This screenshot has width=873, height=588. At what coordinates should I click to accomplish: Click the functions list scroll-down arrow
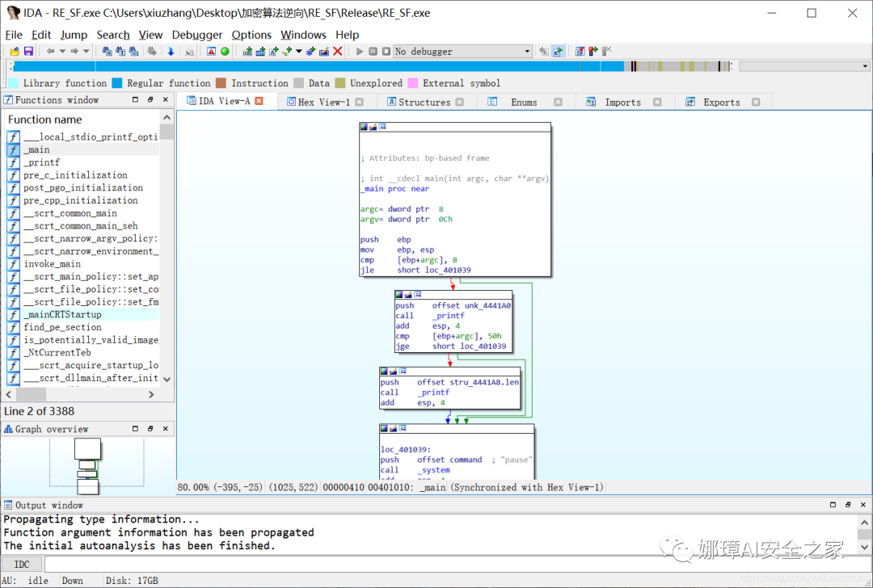tap(167, 379)
